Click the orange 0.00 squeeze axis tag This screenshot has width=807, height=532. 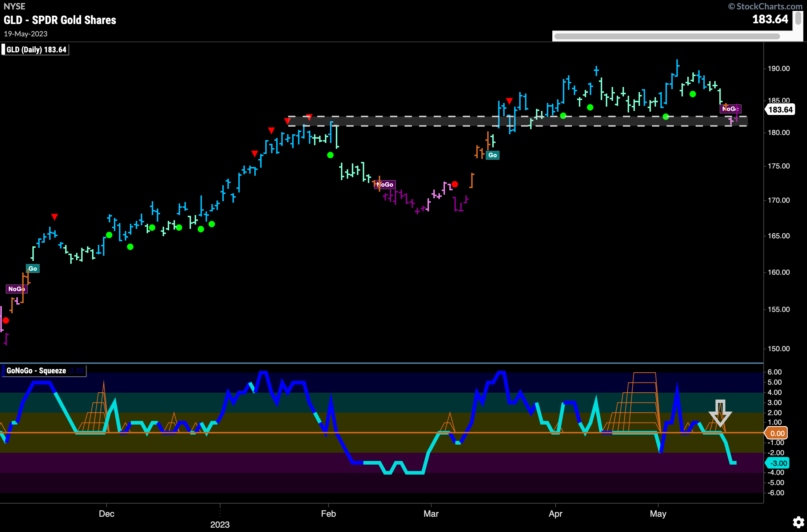click(776, 433)
